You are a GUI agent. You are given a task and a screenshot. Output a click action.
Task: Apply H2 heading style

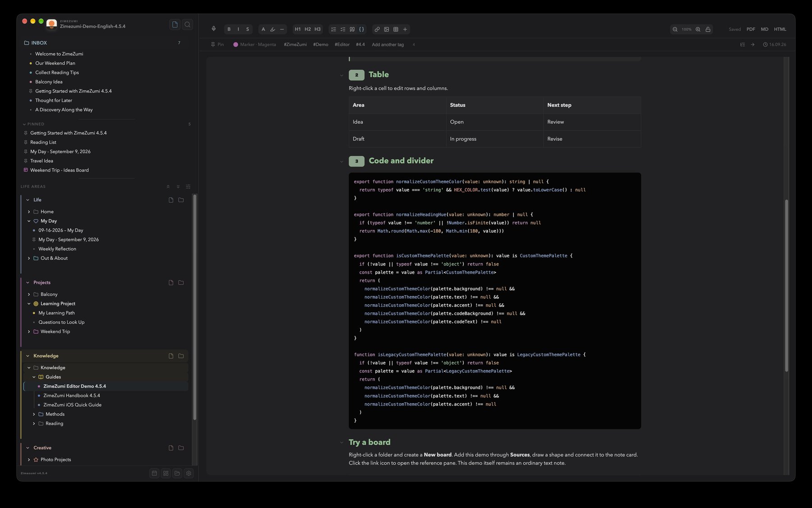(308, 29)
